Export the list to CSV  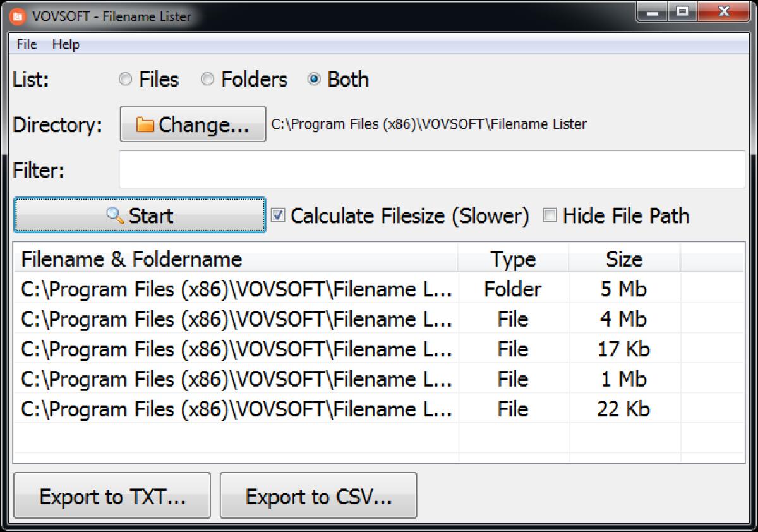click(x=318, y=496)
